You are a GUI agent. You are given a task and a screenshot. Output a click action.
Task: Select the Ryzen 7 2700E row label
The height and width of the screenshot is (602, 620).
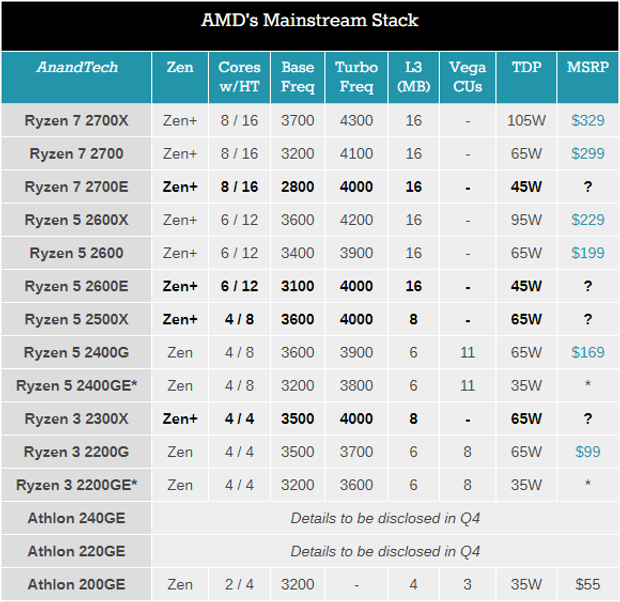pos(77,187)
